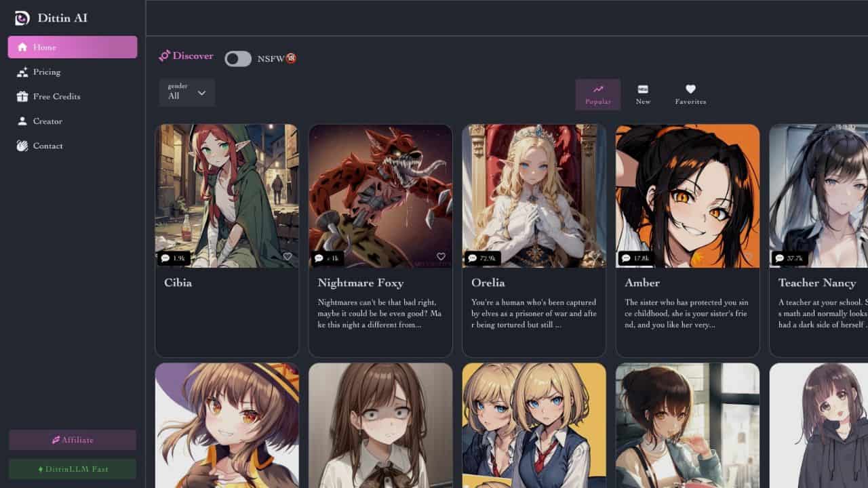Click the Orelia character title
Screen dimensions: 868x488
488,283
